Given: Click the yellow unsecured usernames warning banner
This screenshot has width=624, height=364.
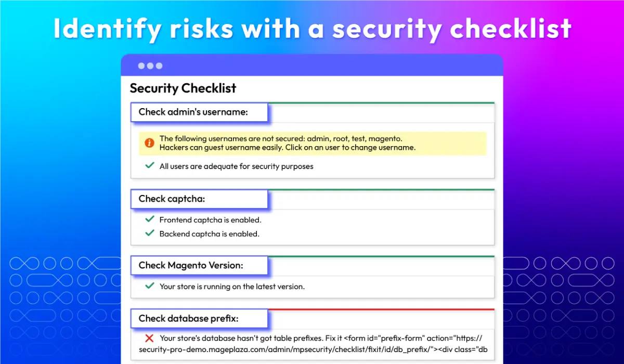Looking at the screenshot, I should (313, 143).
